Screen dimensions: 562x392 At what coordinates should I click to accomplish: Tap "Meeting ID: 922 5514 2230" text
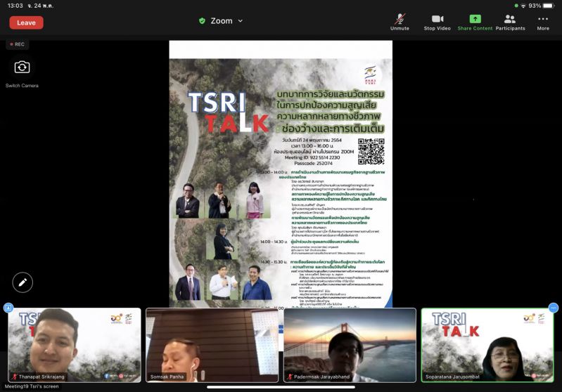(x=312, y=157)
